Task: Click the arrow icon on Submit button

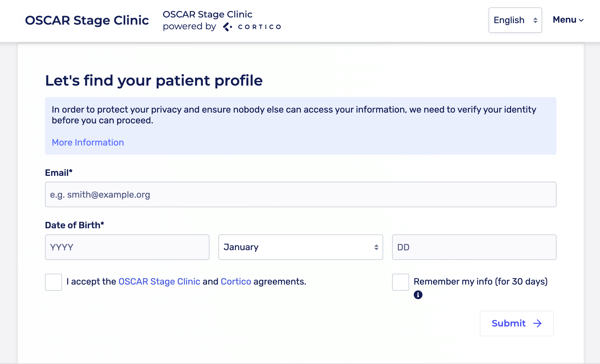Action: point(537,323)
